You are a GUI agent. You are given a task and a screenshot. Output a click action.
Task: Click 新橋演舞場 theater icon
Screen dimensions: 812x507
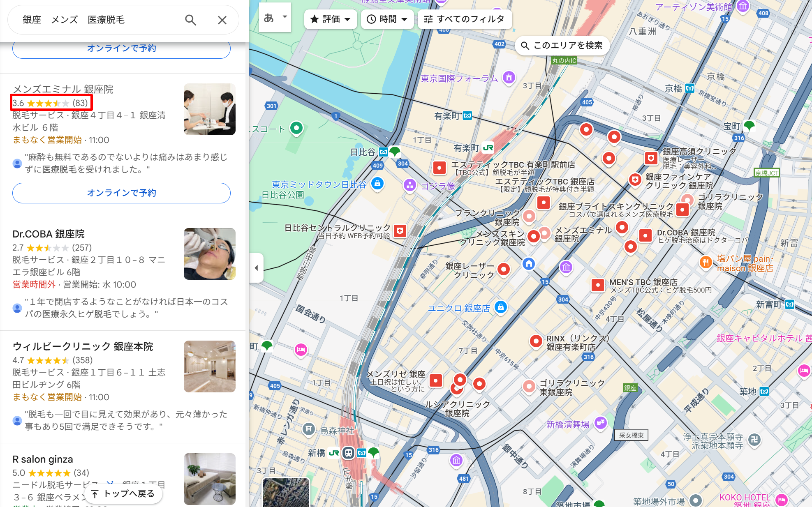[601, 422]
